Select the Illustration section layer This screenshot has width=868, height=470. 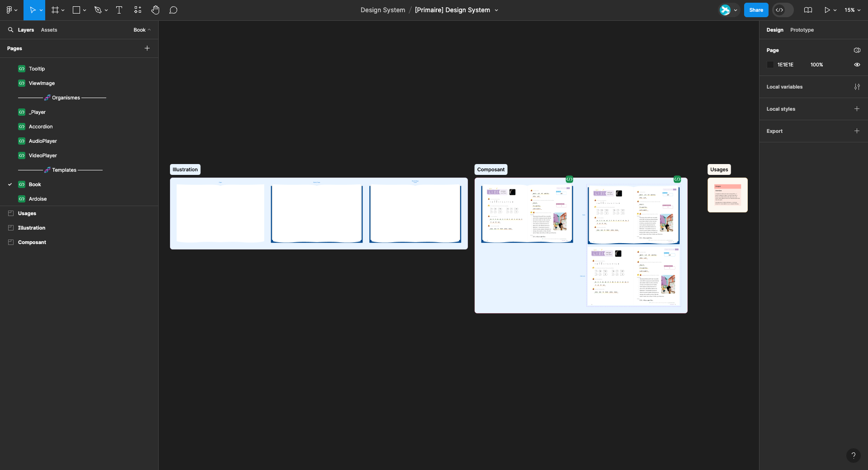[79, 228]
